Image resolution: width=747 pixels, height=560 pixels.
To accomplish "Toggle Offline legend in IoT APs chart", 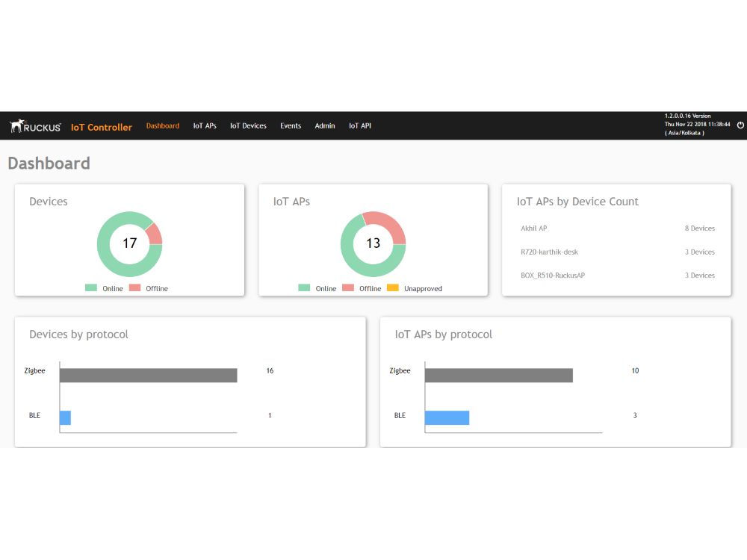I will (x=362, y=288).
